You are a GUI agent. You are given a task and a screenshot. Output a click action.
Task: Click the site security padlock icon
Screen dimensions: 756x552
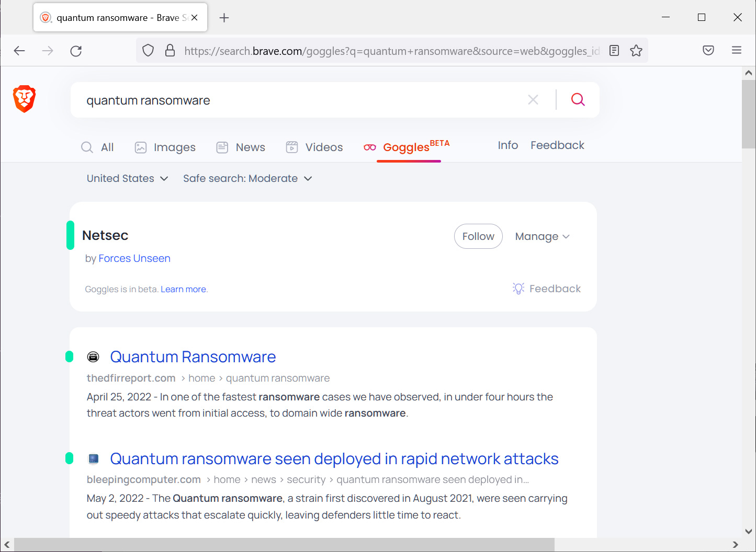170,51
